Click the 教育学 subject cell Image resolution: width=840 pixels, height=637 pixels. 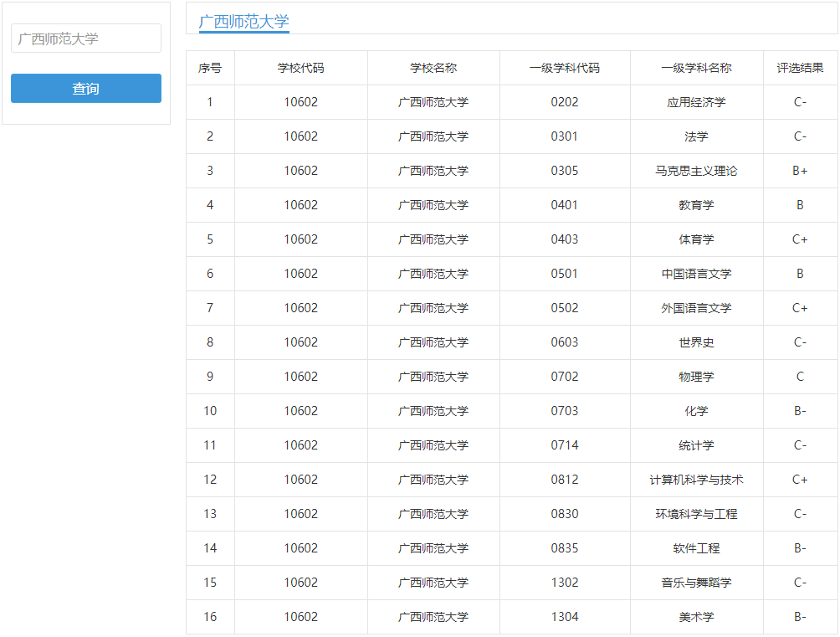696,205
